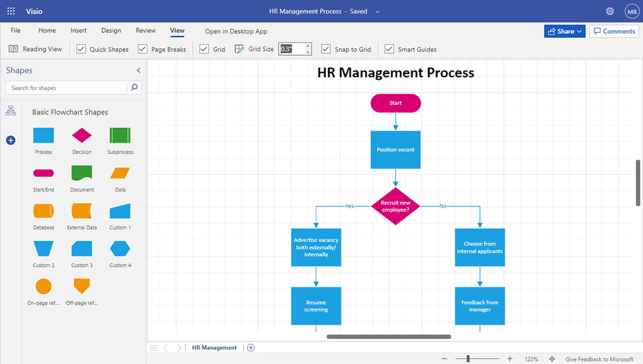Click the Reading View book icon

click(x=13, y=49)
